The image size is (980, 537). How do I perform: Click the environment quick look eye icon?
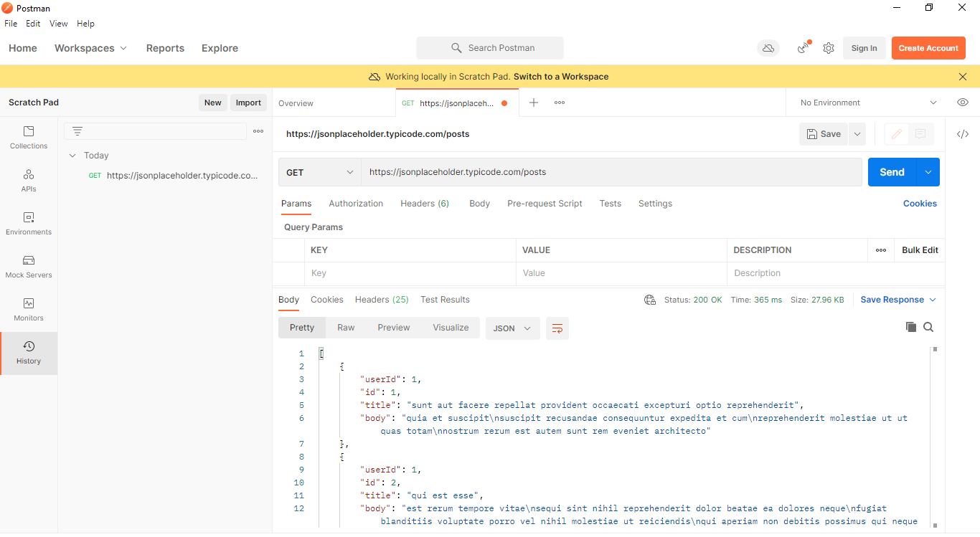963,103
